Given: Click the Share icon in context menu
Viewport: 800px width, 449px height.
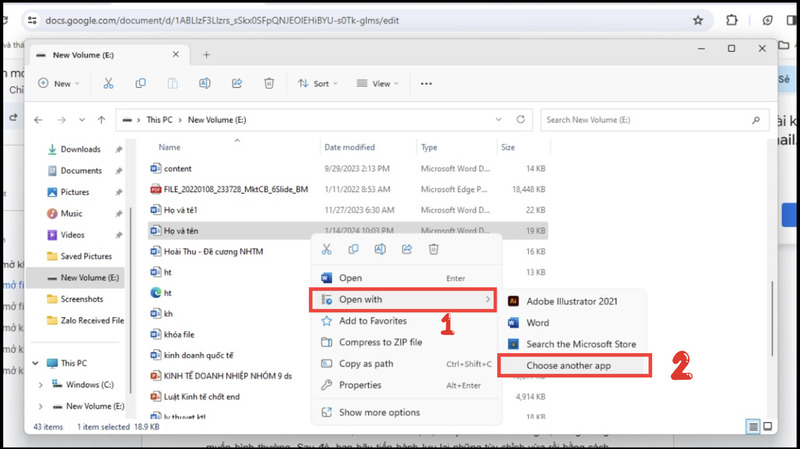Looking at the screenshot, I should (407, 249).
